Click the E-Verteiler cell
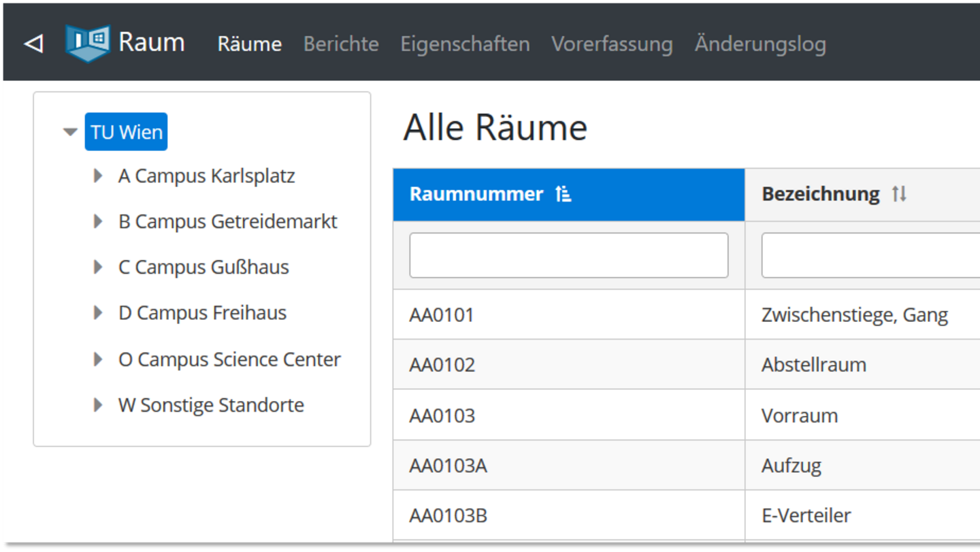This screenshot has width=980, height=552. [x=863, y=516]
